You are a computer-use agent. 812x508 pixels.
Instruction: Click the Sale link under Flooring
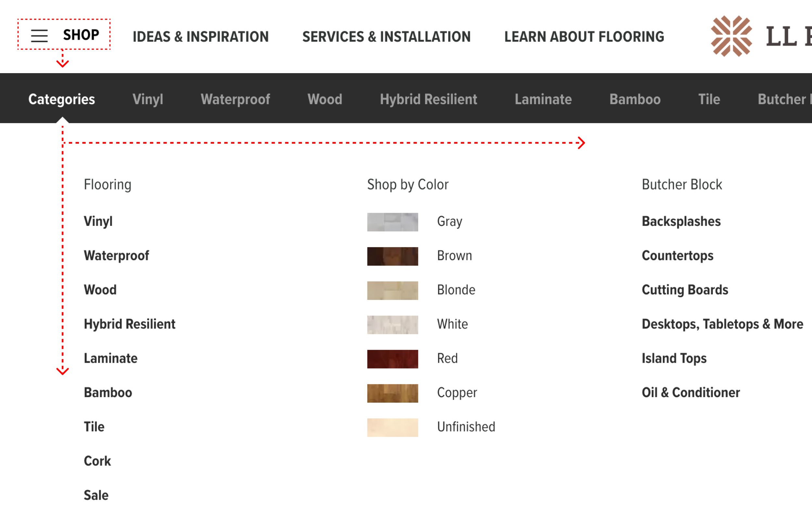(x=96, y=495)
